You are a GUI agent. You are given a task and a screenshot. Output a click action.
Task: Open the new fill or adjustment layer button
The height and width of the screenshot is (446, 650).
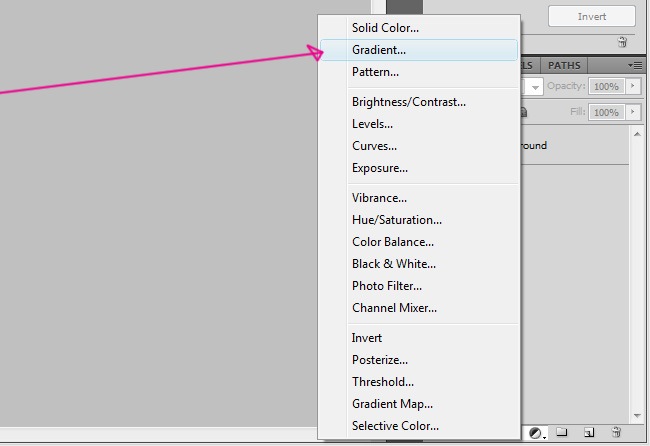coord(537,433)
